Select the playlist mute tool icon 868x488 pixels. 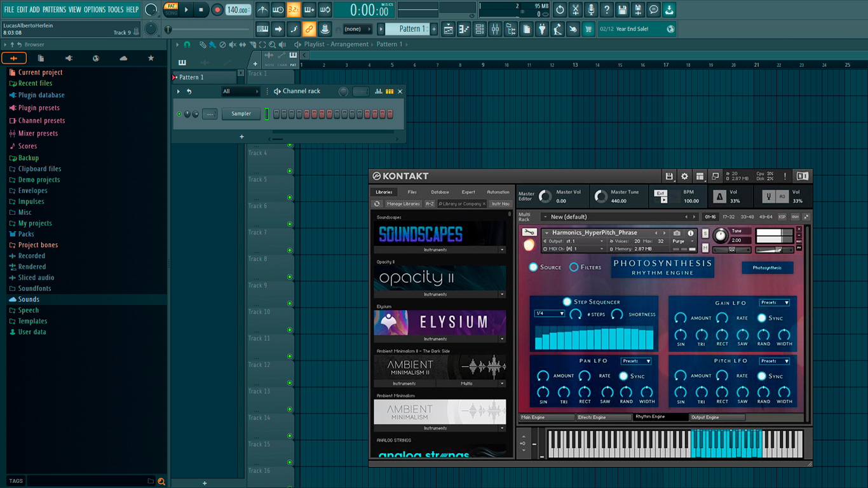[x=233, y=44]
